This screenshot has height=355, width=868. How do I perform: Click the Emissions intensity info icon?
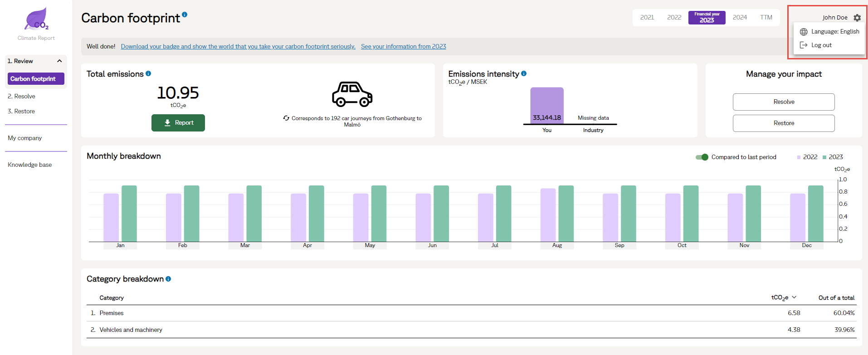524,73
